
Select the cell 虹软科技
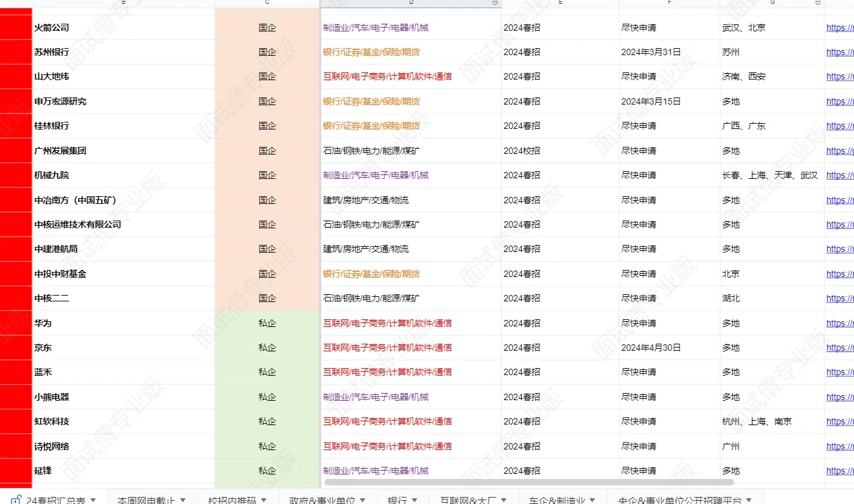pyautogui.click(x=123, y=421)
